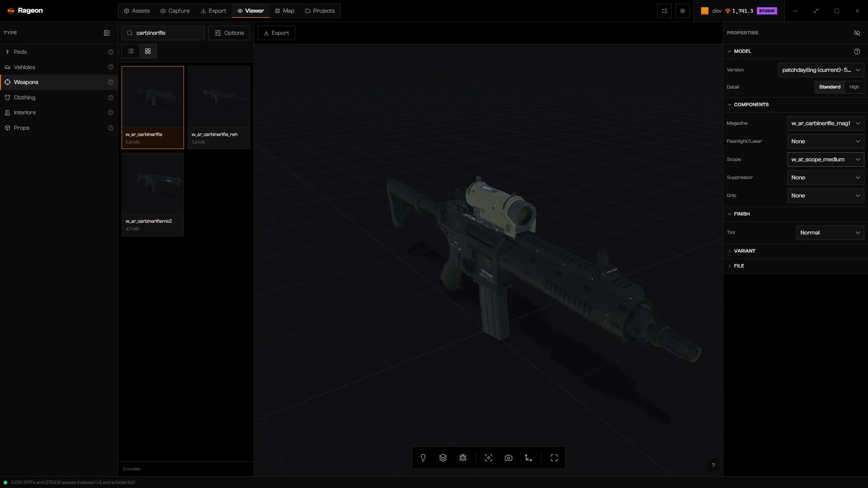Screen dimensions: 868x488
Task: Click the focus frame icon in viewer toolbar
Action: (489, 458)
